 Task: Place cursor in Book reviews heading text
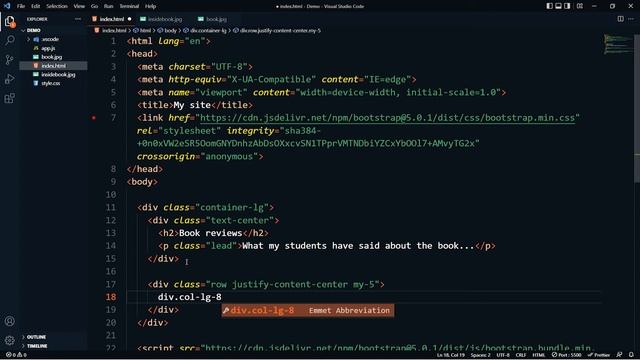(x=211, y=233)
